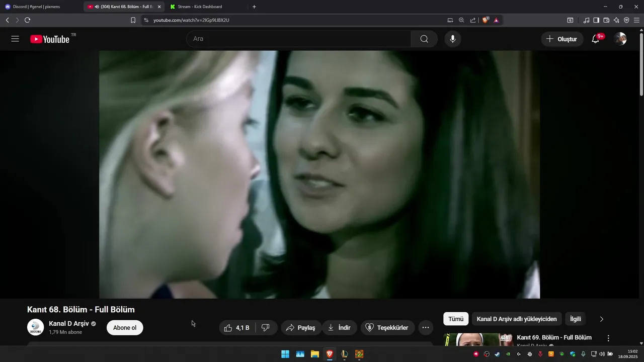The width and height of the screenshot is (644, 362).
Task: Start voice search with microphone icon
Action: pos(453,39)
